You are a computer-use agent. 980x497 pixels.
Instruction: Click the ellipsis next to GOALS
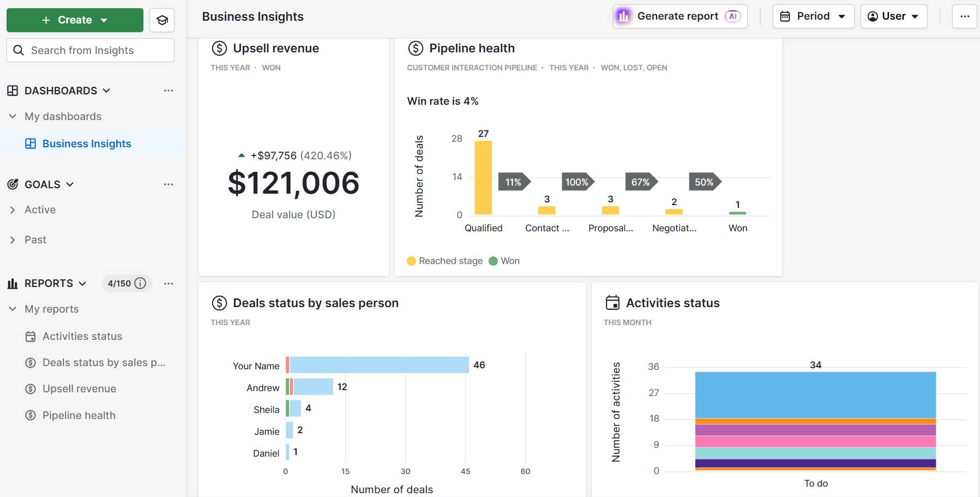169,184
